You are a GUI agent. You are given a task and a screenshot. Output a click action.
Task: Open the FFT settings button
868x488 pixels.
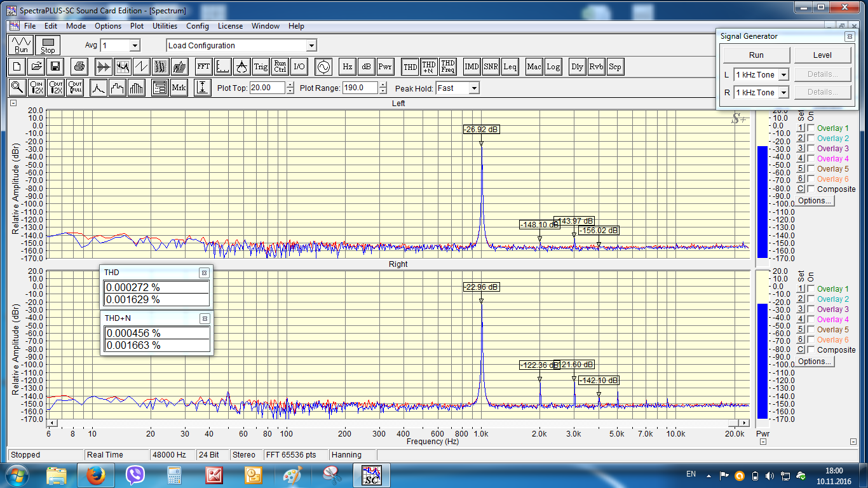click(203, 66)
